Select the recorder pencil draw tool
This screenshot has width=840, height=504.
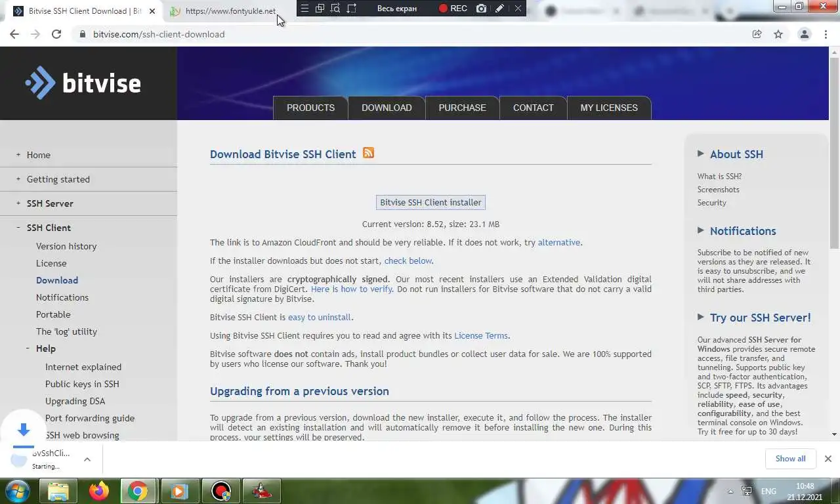[499, 9]
